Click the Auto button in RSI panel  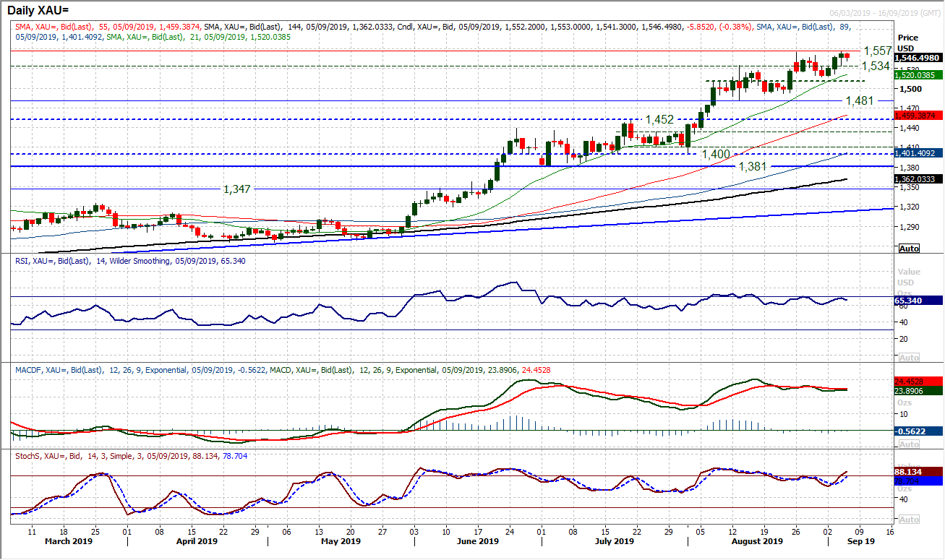909,357
